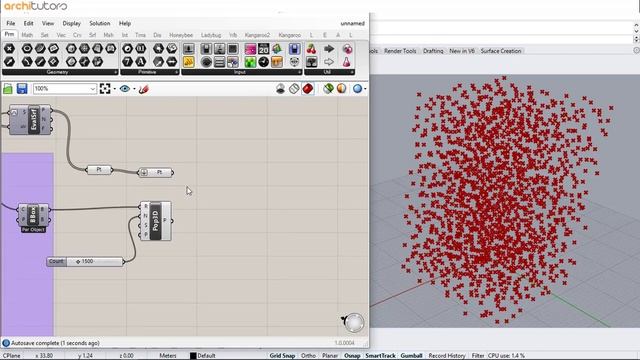Toggle wireframe preview mode
The width and height of the screenshot is (640, 360).
294,89
